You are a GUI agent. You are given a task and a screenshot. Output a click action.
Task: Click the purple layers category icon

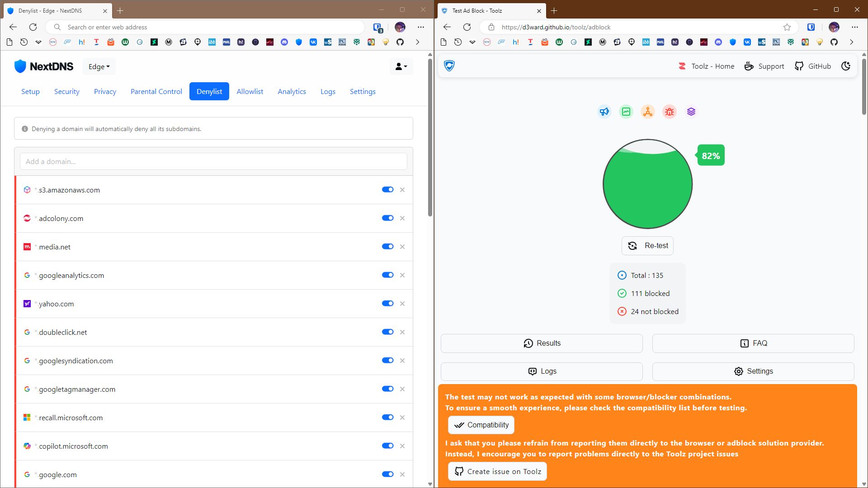691,112
